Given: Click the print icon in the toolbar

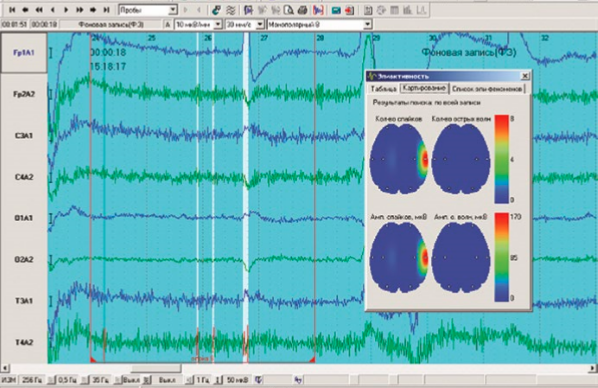Looking at the screenshot, I should [x=302, y=10].
